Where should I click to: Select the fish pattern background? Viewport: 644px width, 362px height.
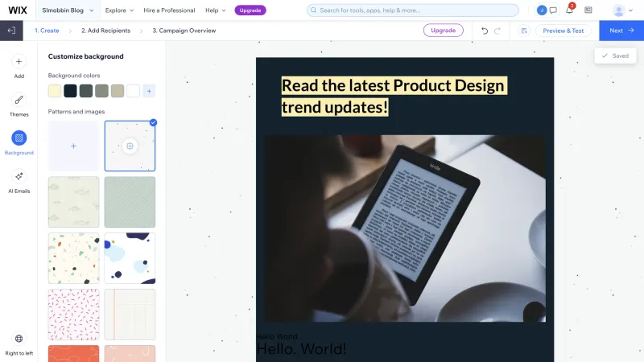73,202
